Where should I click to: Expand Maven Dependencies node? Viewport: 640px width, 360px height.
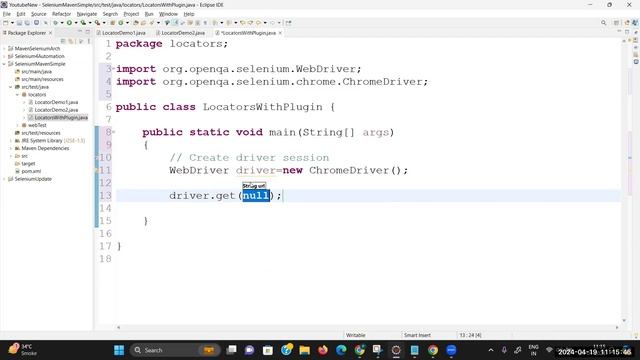(x=11, y=149)
